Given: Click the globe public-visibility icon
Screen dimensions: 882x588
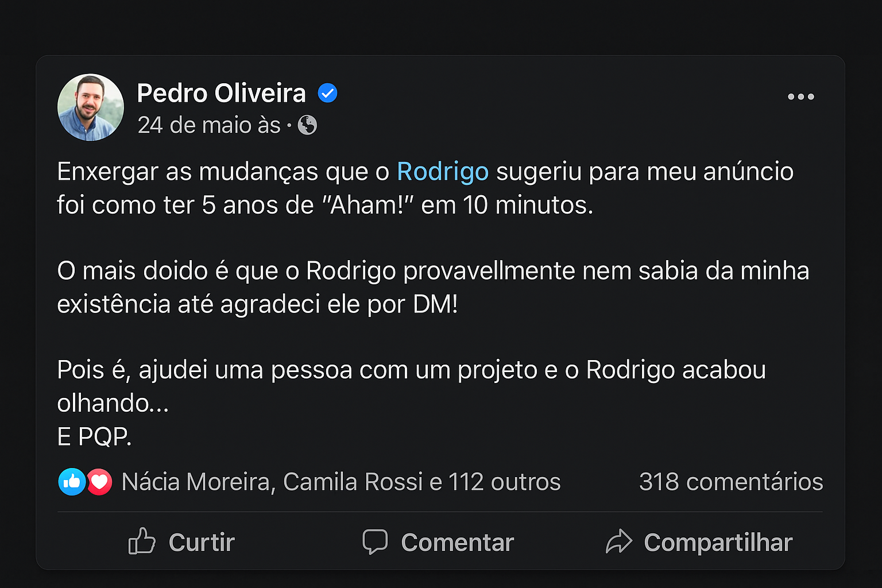Looking at the screenshot, I should (307, 125).
